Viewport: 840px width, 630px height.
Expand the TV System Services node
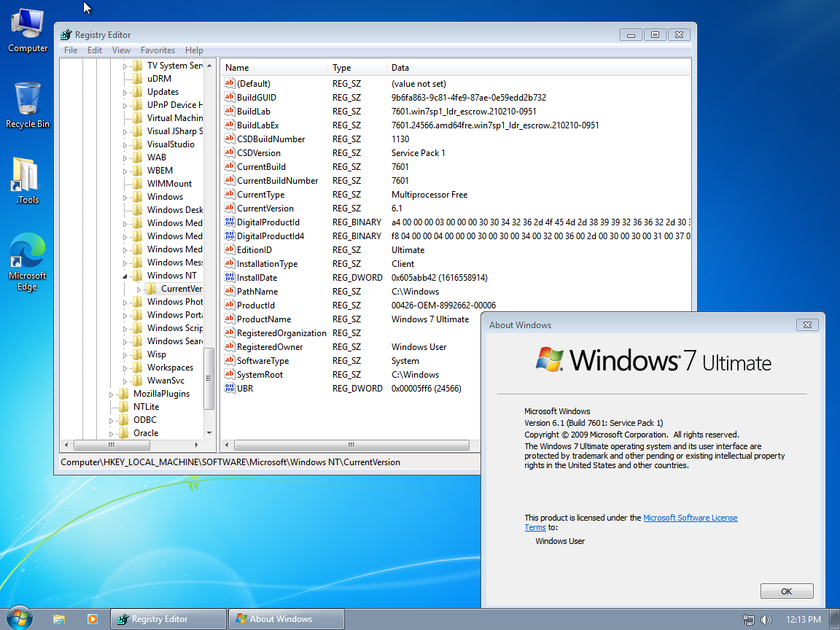pyautogui.click(x=125, y=66)
